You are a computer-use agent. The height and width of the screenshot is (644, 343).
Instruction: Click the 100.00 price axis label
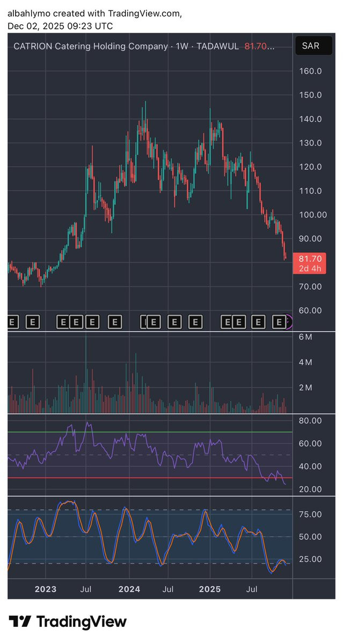tap(312, 215)
